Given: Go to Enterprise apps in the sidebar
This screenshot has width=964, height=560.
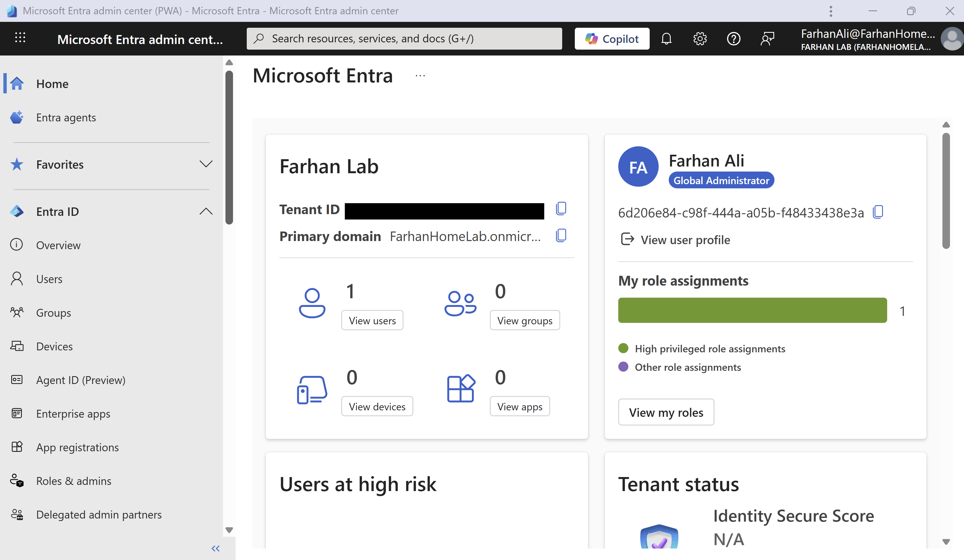Looking at the screenshot, I should [73, 414].
